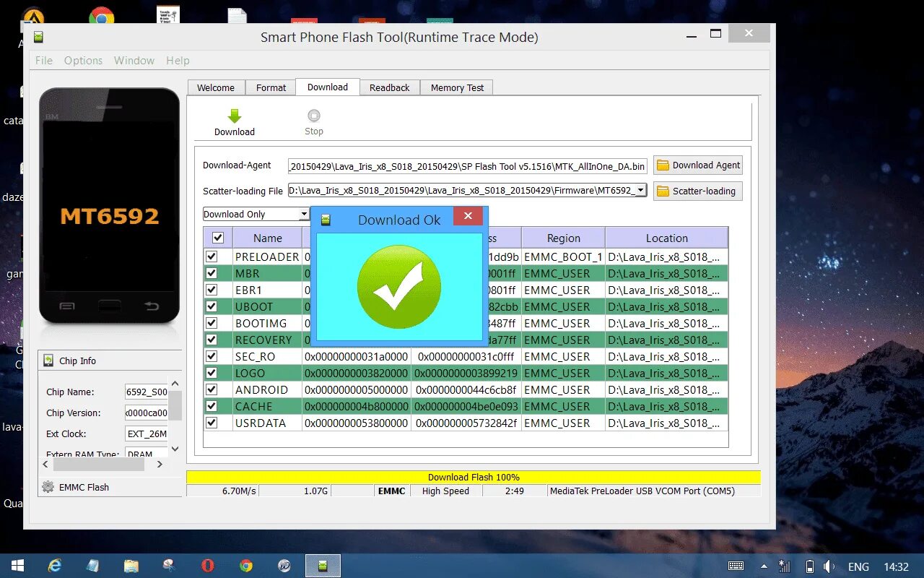Click the folder icon on Scatter-loading button
This screenshot has width=924, height=578.
pos(663,191)
